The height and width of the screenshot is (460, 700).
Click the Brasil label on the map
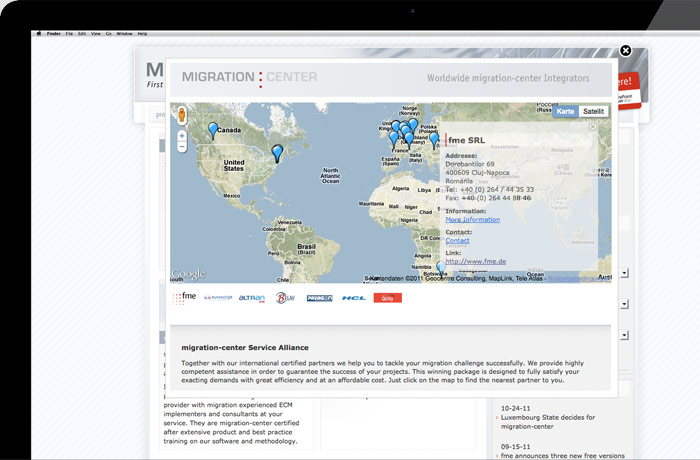306,249
